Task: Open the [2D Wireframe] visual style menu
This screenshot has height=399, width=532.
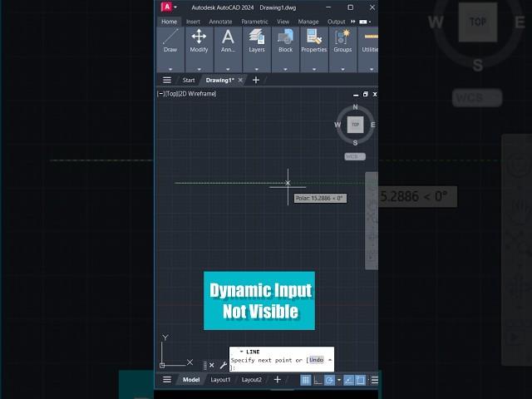Action: [197, 94]
